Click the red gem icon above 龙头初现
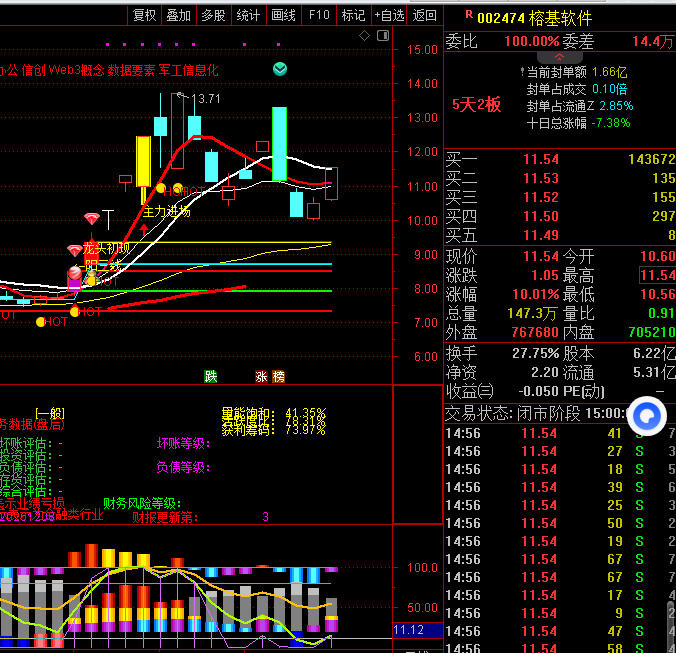This screenshot has width=676, height=653. 92,218
